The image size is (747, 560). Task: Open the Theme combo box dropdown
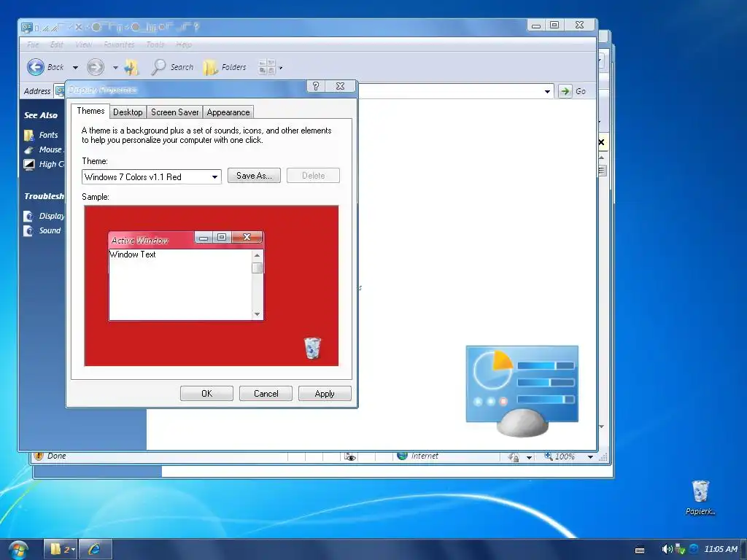pyautogui.click(x=215, y=177)
